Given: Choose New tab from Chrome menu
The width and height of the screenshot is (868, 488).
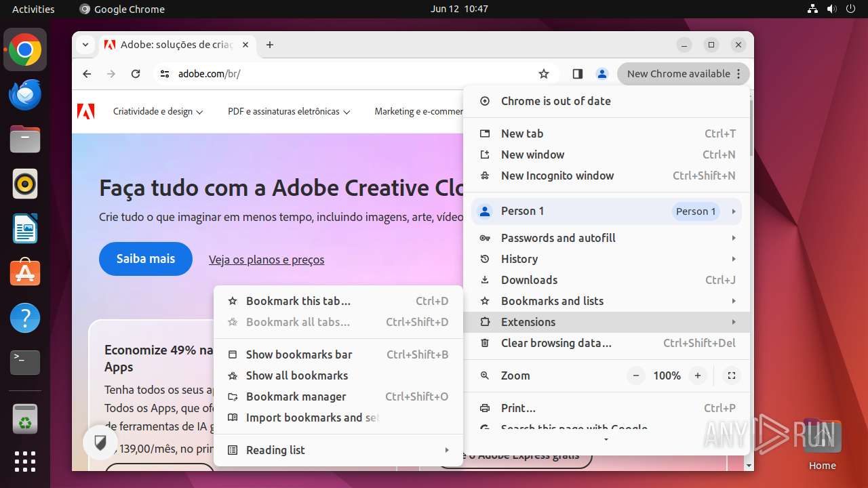Looking at the screenshot, I should coord(607,134).
